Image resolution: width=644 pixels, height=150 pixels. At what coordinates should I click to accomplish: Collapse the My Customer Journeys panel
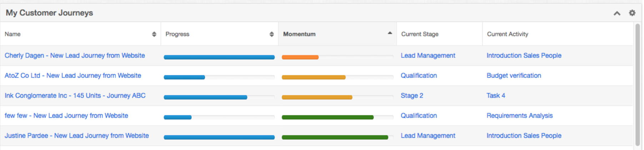617,13
